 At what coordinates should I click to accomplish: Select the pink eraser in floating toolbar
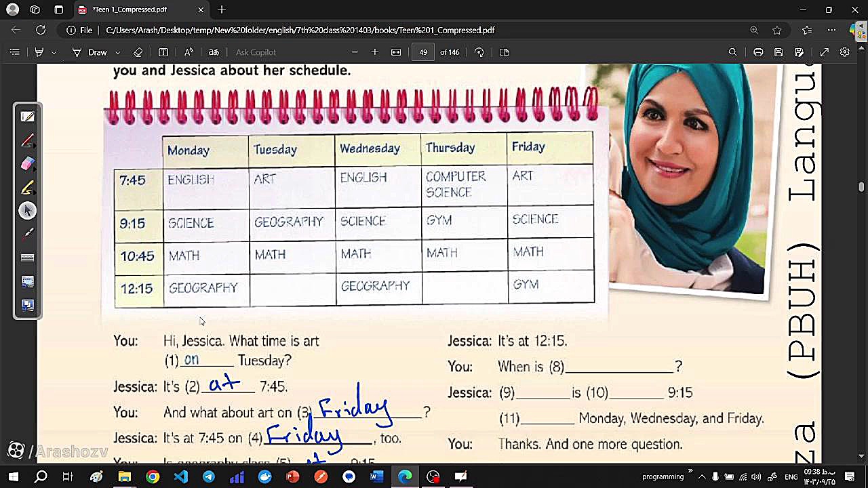point(28,164)
